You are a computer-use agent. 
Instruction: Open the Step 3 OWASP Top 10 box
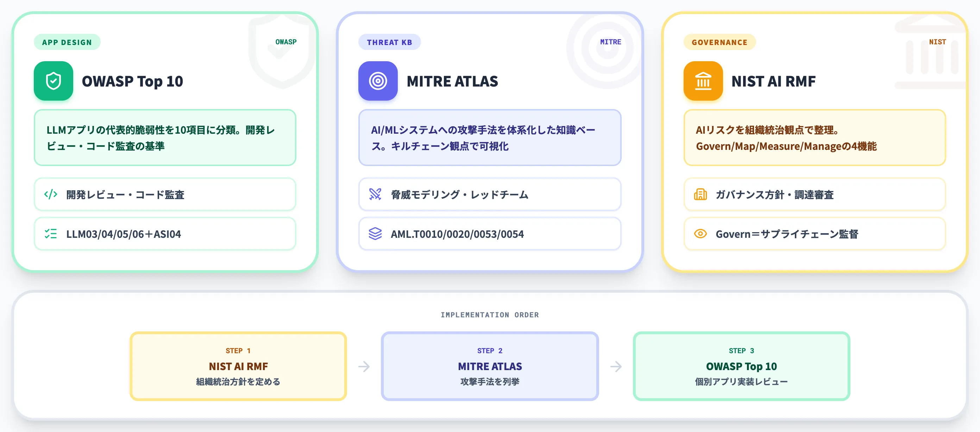tap(741, 366)
